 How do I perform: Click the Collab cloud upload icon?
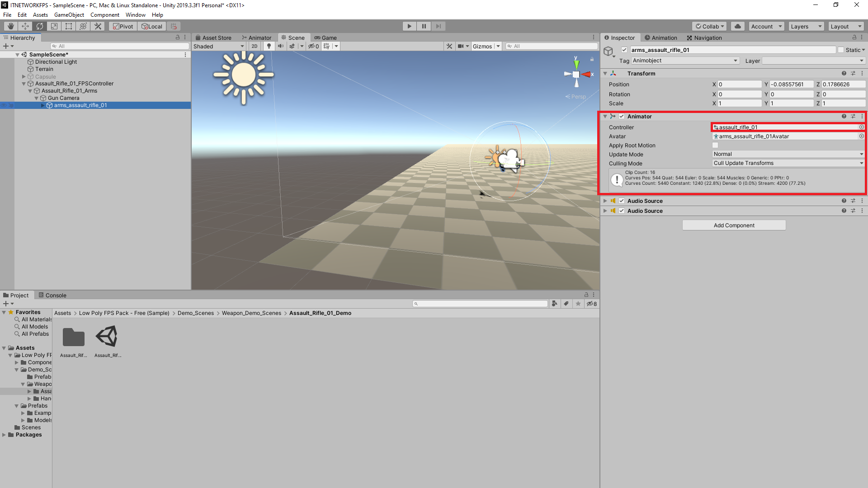point(737,26)
